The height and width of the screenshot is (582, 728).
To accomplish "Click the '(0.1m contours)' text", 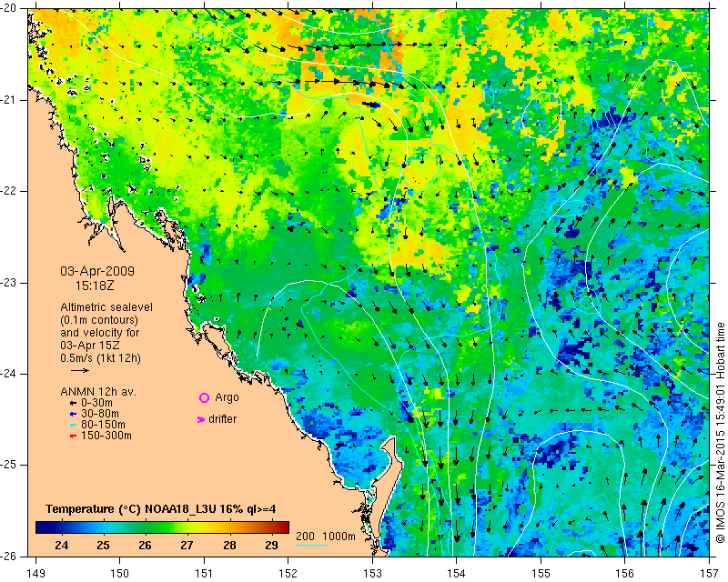I will click(x=99, y=320).
